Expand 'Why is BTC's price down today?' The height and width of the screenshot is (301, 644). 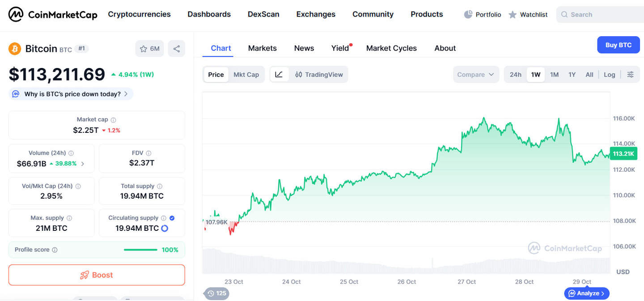(72, 94)
